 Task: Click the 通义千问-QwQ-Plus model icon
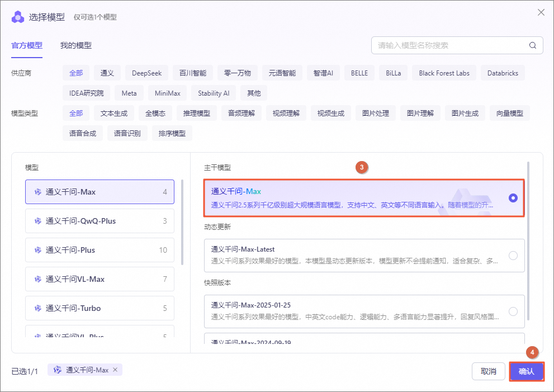coord(38,221)
